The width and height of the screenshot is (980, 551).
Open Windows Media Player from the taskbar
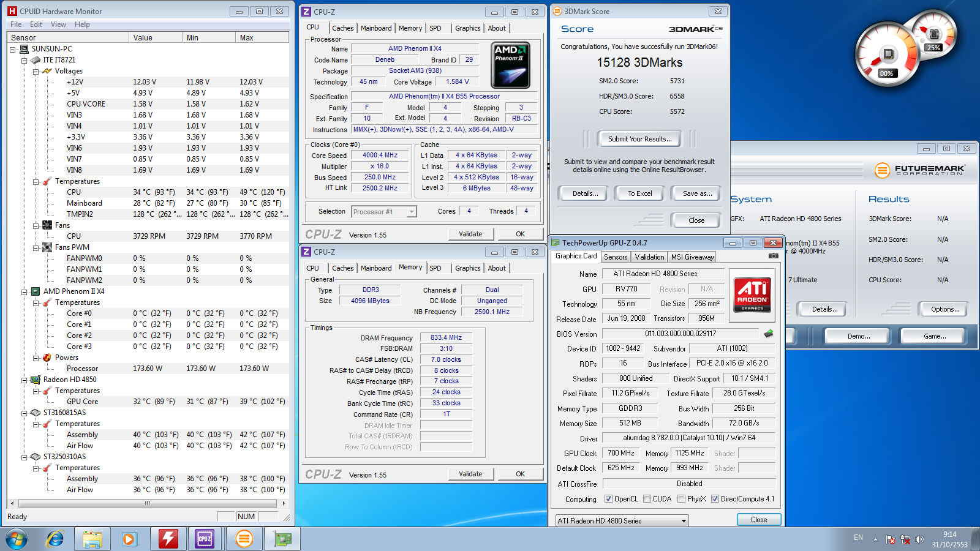129,539
